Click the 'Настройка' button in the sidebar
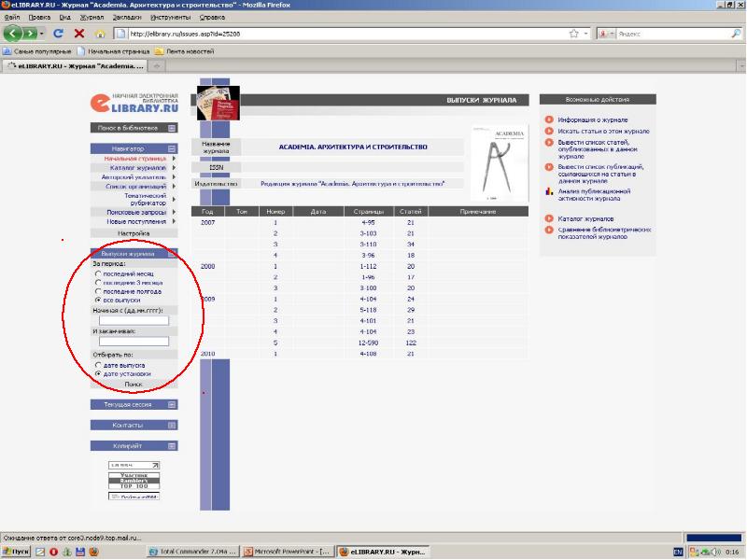Viewport: 747px width, 560px height. pos(134,233)
